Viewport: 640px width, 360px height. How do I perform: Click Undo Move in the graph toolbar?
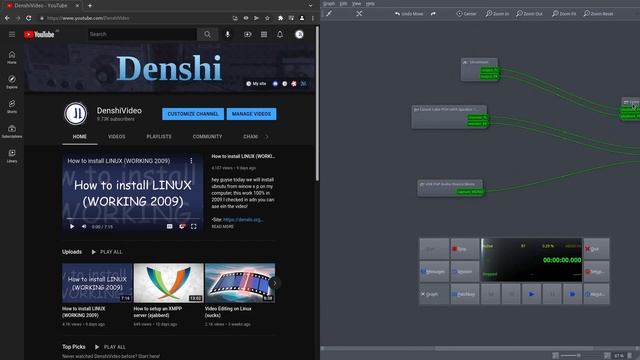point(409,13)
